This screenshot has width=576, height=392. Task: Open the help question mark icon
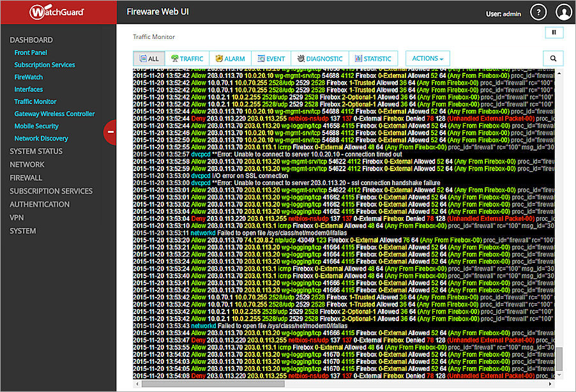[538, 11]
